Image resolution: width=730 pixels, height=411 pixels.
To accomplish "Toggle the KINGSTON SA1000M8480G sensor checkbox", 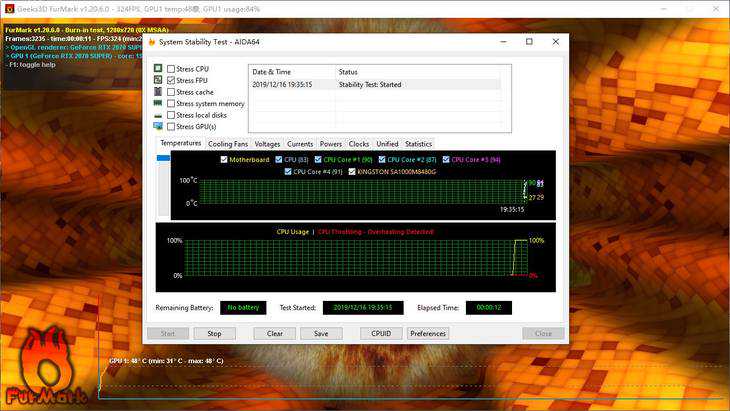I will (x=351, y=171).
